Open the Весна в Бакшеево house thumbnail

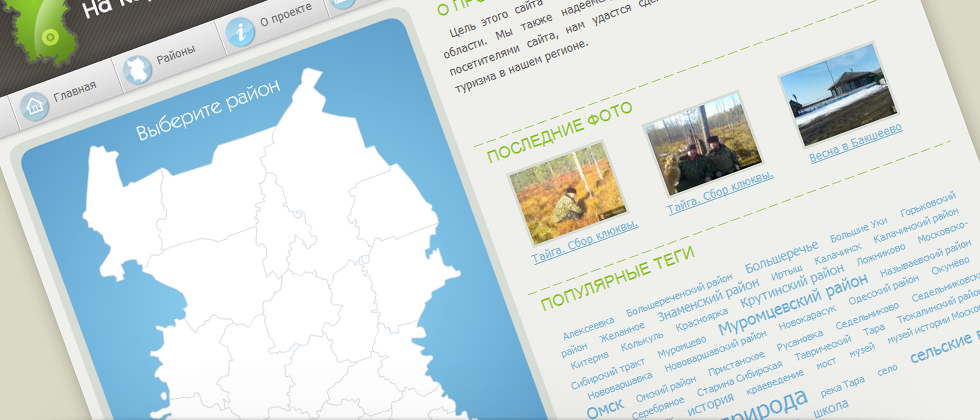click(x=838, y=94)
